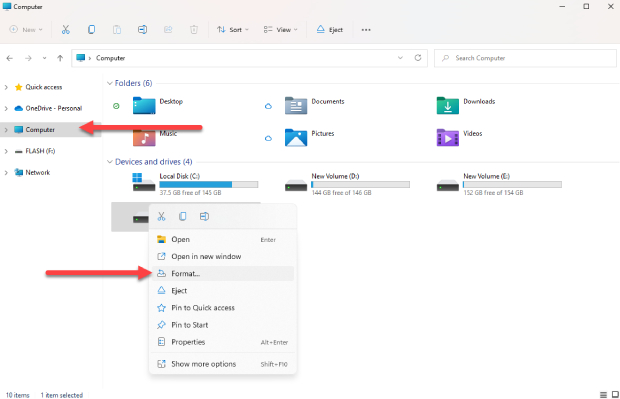Click the Delete trash icon in the toolbar
The image size is (620, 399).
point(194,30)
